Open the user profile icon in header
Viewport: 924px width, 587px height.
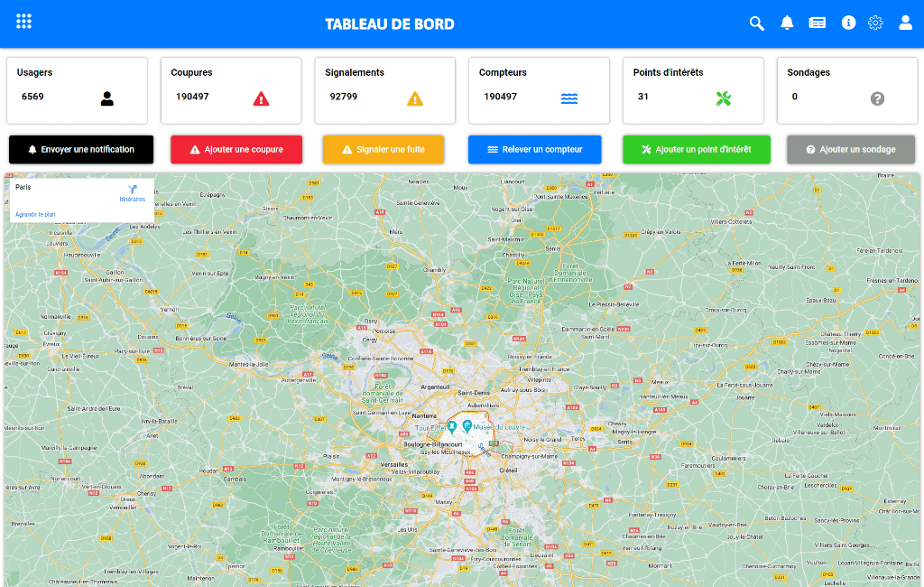[x=905, y=23]
